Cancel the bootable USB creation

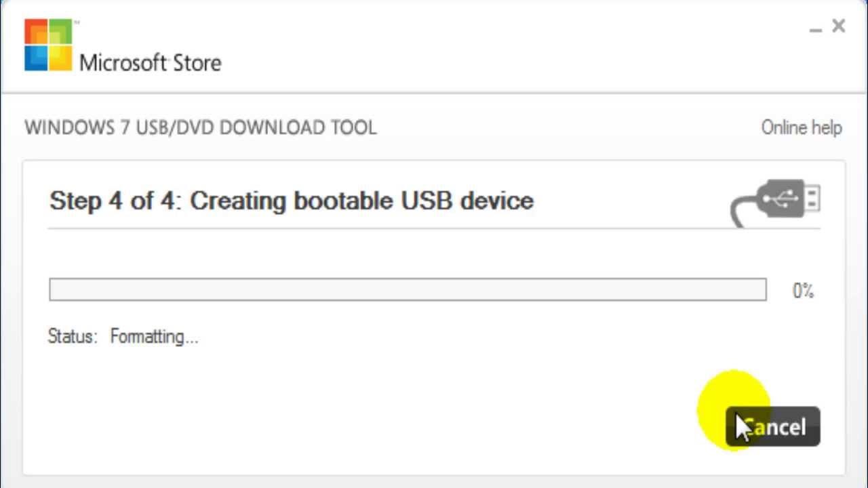[773, 427]
